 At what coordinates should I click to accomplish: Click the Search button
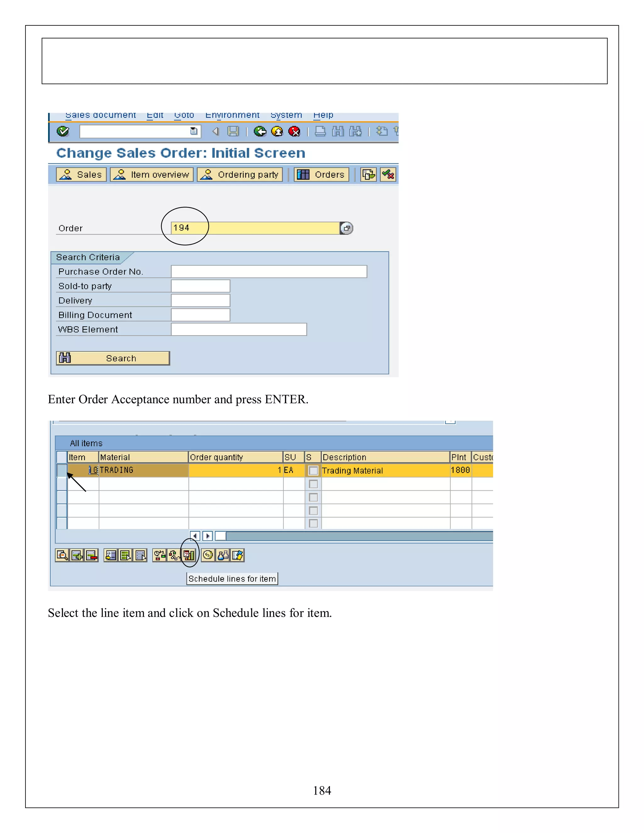[113, 358]
